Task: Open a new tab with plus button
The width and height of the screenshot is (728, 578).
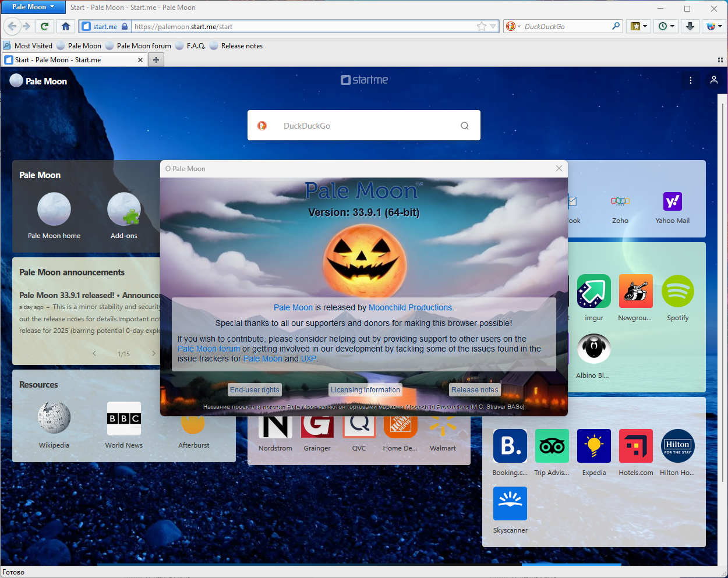Action: point(156,60)
